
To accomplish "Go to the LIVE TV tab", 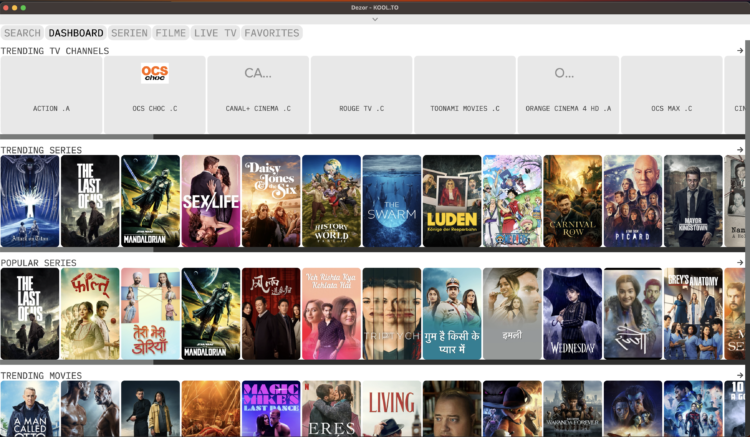I will 215,33.
